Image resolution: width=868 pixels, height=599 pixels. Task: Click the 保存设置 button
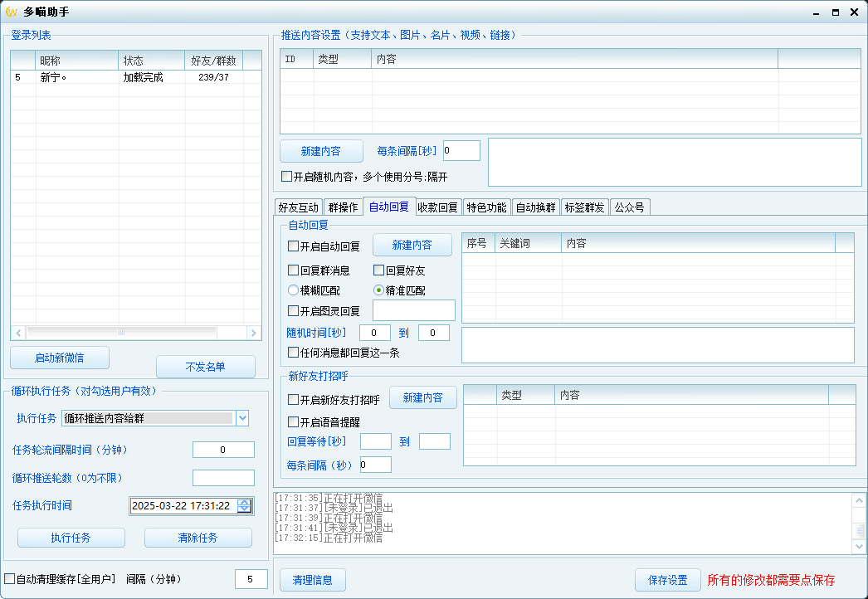[x=668, y=580]
